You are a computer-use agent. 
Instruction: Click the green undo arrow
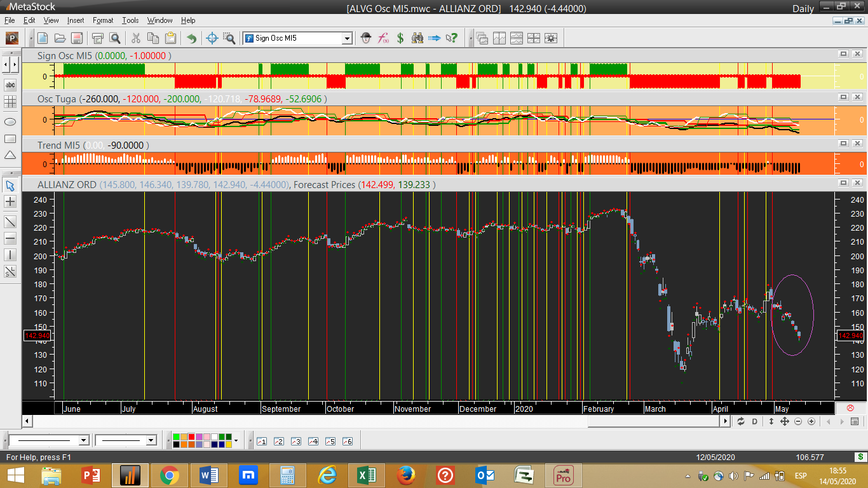click(x=191, y=38)
